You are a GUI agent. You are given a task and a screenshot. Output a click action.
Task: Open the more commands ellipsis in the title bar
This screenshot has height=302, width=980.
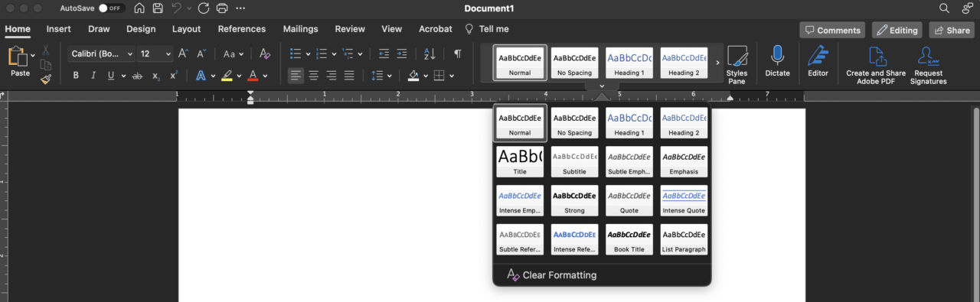tap(241, 8)
